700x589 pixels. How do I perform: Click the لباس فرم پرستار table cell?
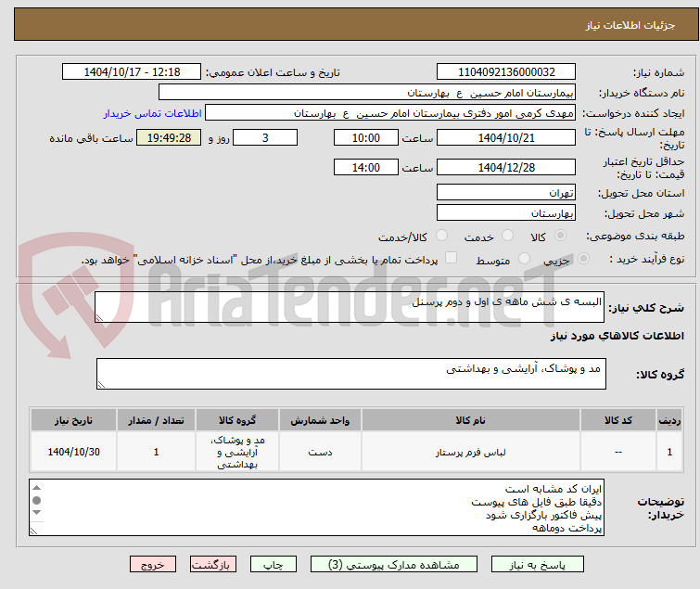coord(471,452)
